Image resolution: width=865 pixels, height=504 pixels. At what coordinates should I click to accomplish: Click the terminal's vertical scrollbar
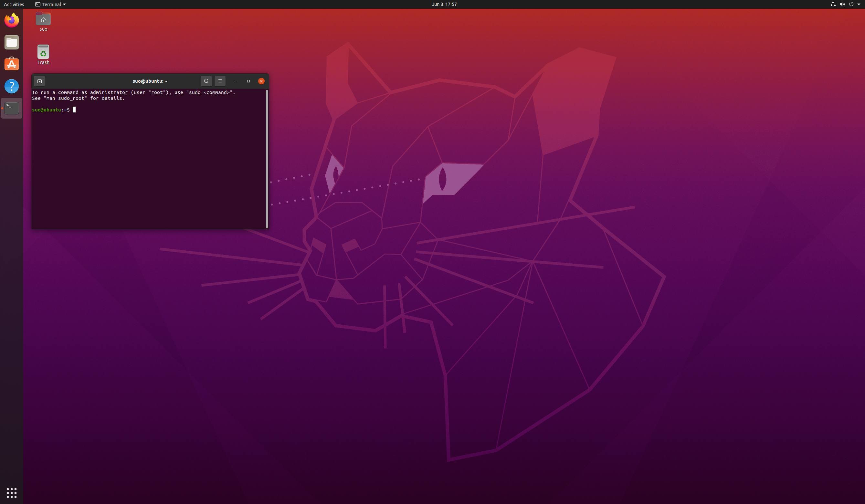pos(267,159)
